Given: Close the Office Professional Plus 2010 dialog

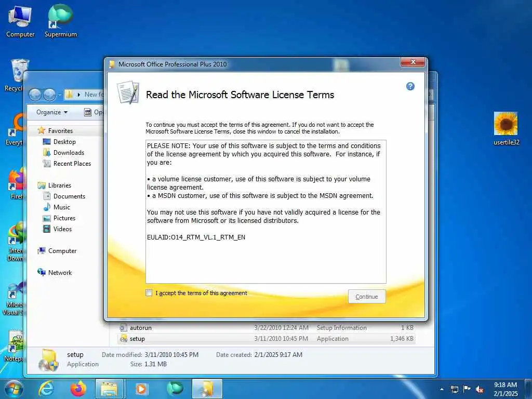Looking at the screenshot, I should click(x=413, y=62).
